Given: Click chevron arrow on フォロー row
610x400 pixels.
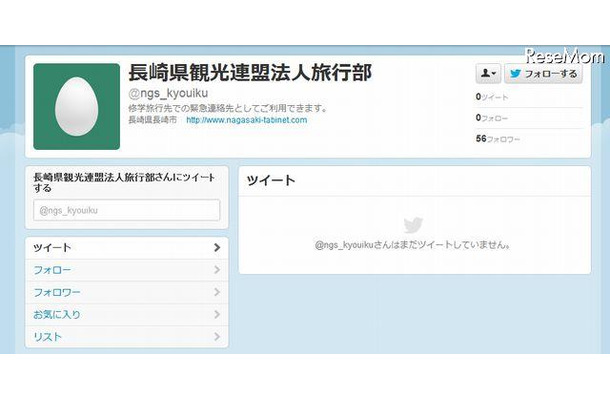Looking at the screenshot, I should click(x=217, y=270).
